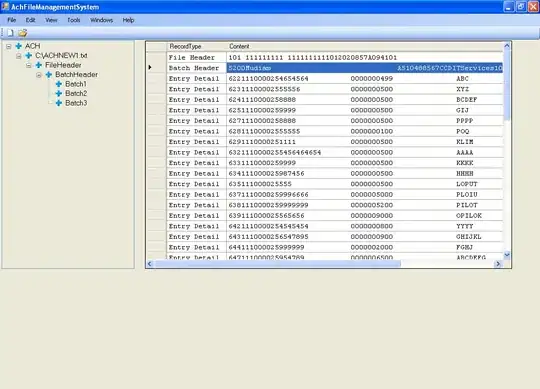Click the plus icon beside FileHeader node
540x389 pixels.
click(x=39, y=65)
